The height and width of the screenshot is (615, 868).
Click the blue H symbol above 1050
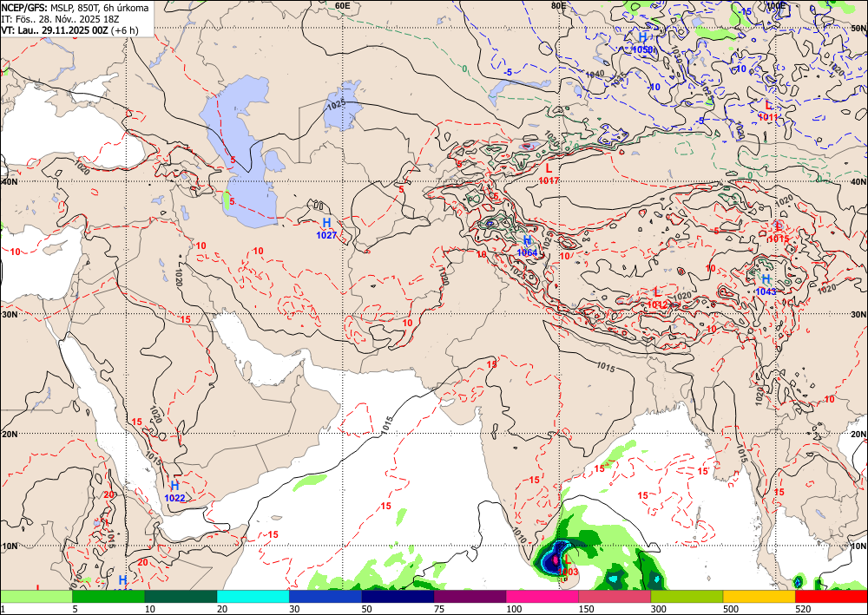[x=642, y=37]
